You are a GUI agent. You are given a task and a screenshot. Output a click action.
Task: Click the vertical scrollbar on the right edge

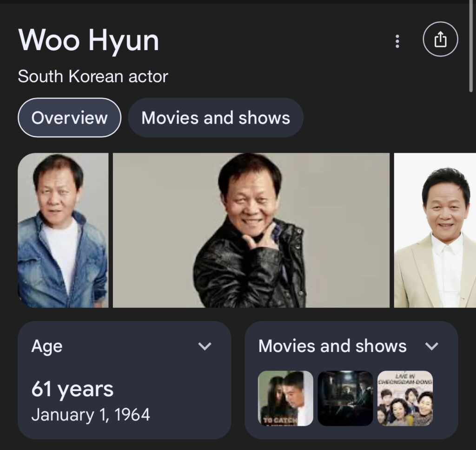coord(471,46)
